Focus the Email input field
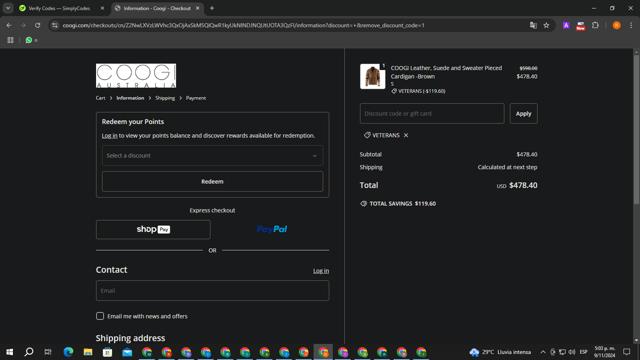640x360 pixels. click(212, 291)
